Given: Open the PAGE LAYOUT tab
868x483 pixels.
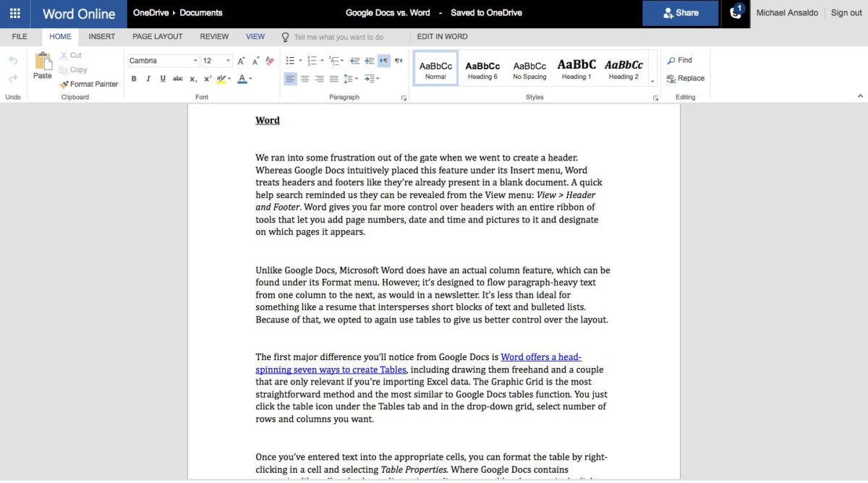Looking at the screenshot, I should coord(157,36).
